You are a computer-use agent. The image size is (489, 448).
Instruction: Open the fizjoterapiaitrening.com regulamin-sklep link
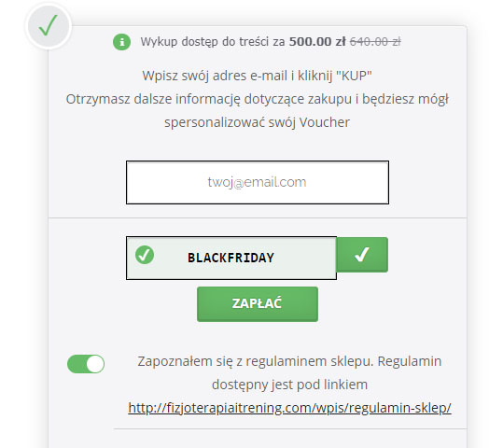[x=289, y=408]
